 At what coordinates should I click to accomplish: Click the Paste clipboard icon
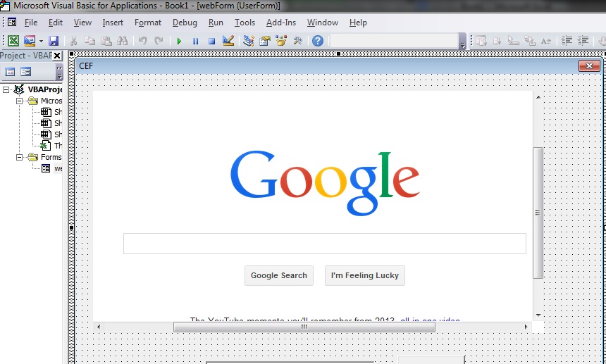[x=106, y=41]
